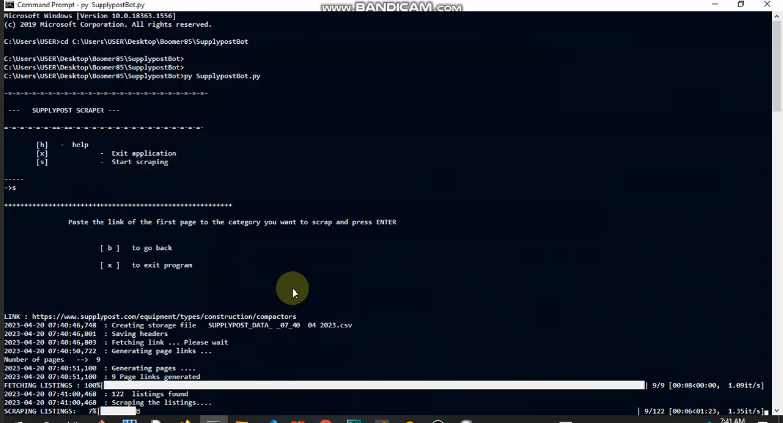Click the 'Creating storage file' log line
The image size is (783, 423).
(x=178, y=325)
